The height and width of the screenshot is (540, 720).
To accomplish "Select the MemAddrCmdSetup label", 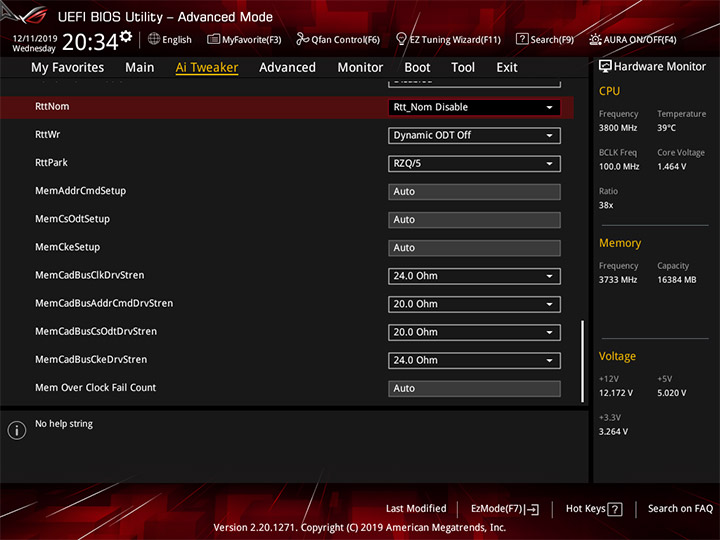I will [80, 191].
